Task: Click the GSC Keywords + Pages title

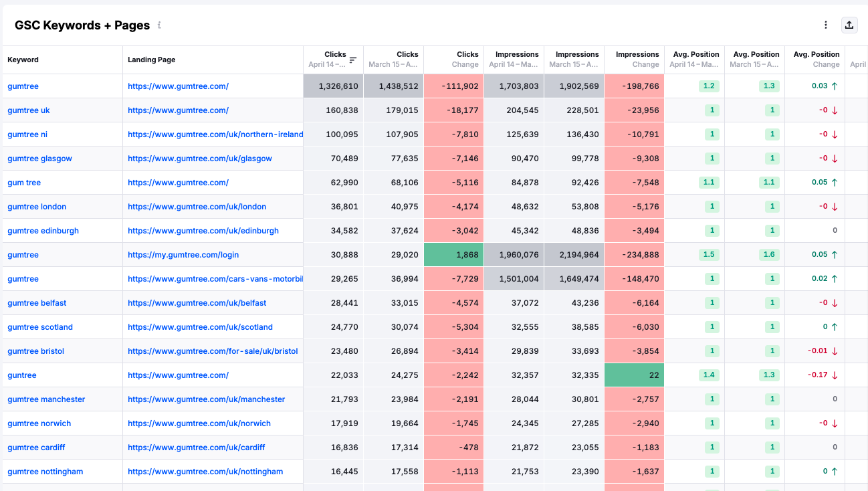Action: click(x=82, y=25)
